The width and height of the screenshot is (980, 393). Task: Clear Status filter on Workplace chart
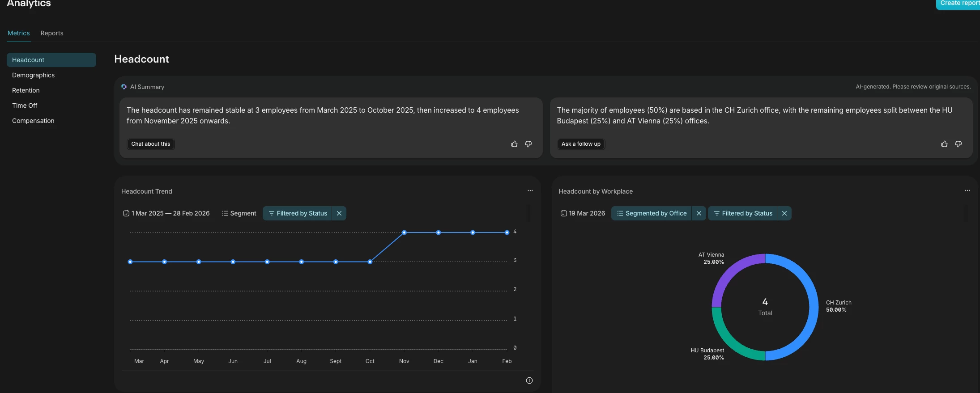tap(784, 213)
